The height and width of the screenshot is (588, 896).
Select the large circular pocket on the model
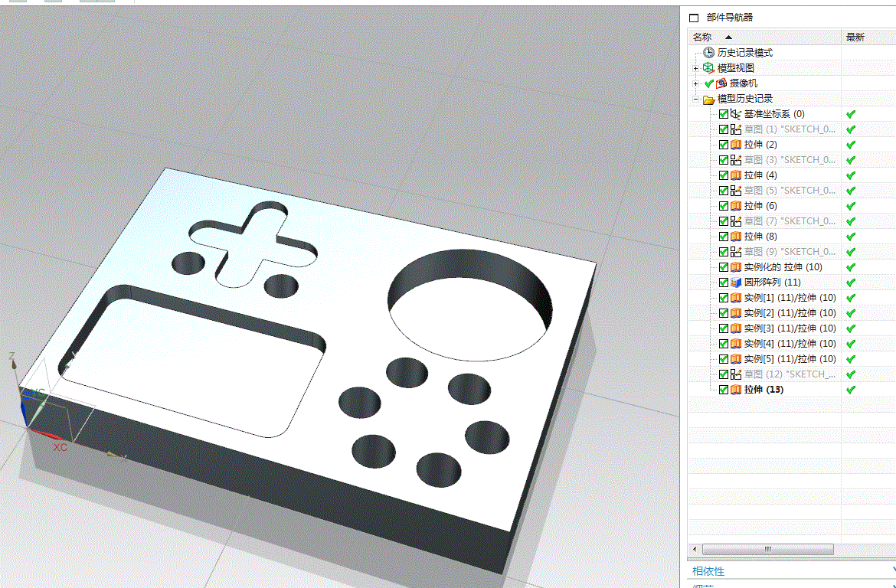[469, 305]
